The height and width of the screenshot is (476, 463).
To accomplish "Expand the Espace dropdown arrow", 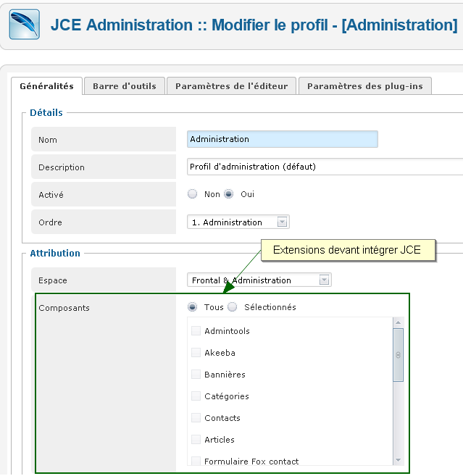I will point(324,280).
